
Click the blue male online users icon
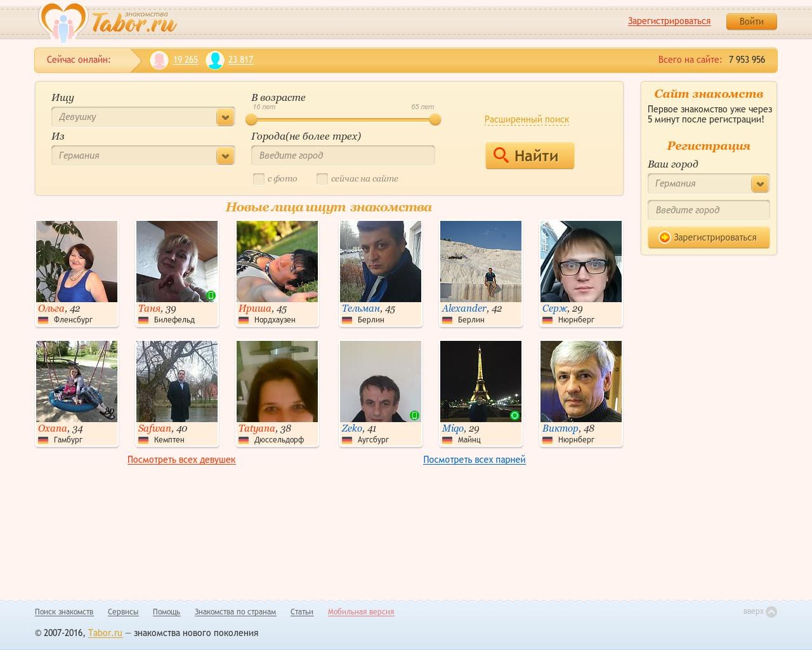tap(215, 60)
